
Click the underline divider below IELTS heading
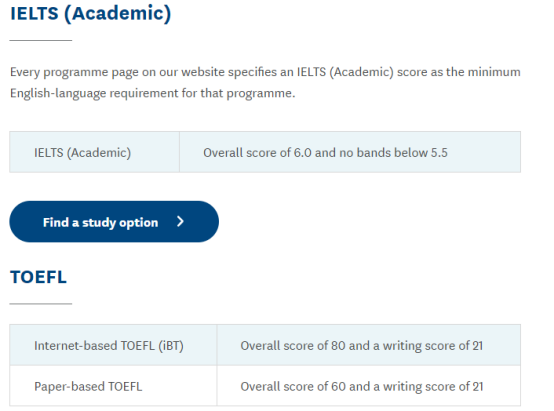click(x=41, y=40)
